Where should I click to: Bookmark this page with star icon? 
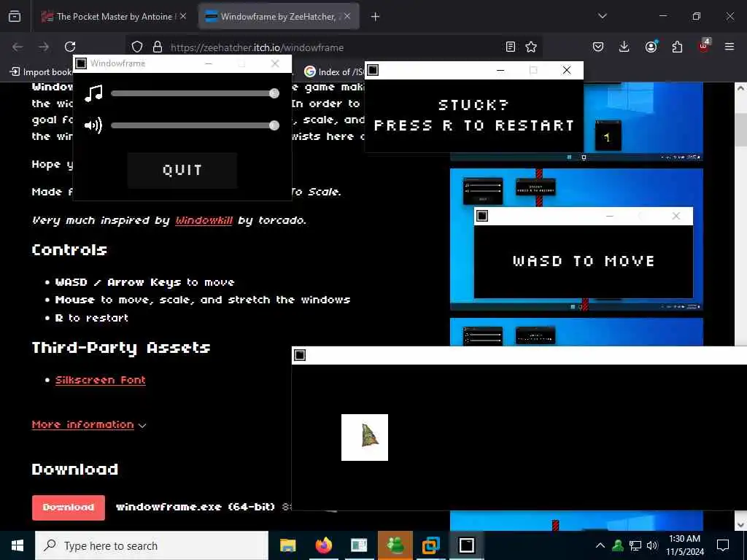[x=531, y=47]
